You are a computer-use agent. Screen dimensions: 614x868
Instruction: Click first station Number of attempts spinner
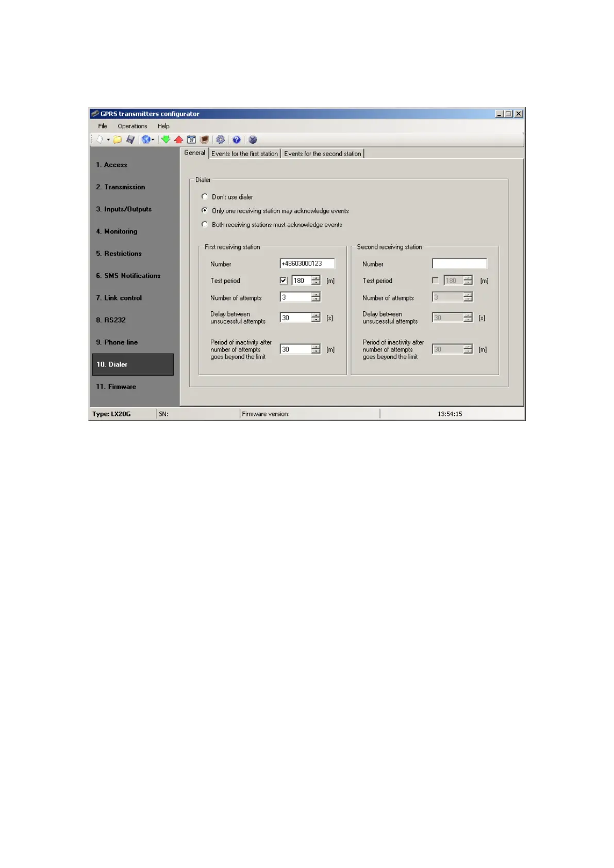click(316, 297)
